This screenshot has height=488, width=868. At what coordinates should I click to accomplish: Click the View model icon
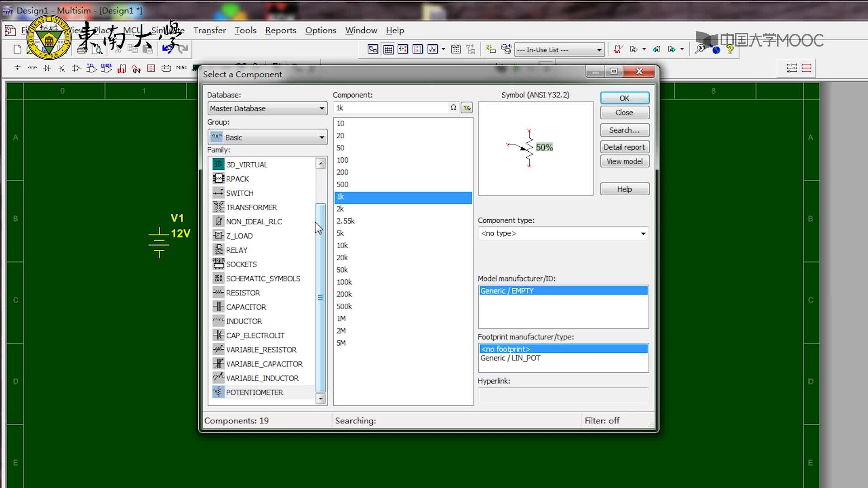624,161
